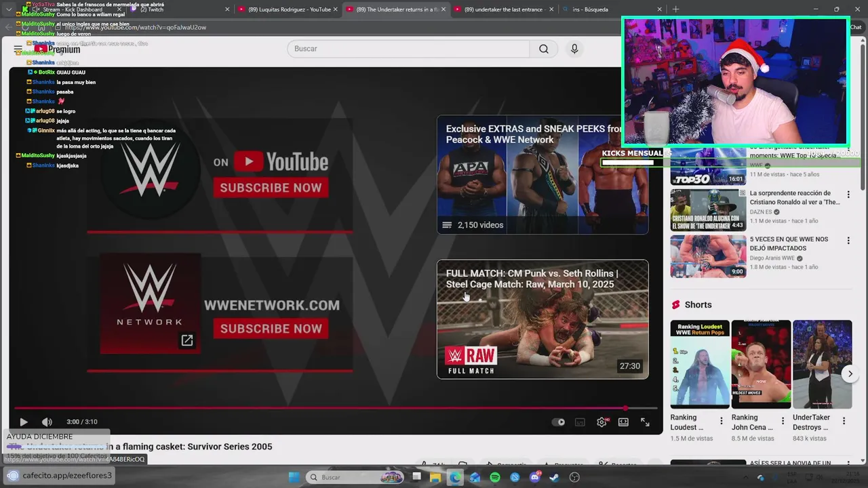The height and width of the screenshot is (488, 868).
Task: Open Ranking Loudest WWE Return Pops short
Action: (x=700, y=364)
